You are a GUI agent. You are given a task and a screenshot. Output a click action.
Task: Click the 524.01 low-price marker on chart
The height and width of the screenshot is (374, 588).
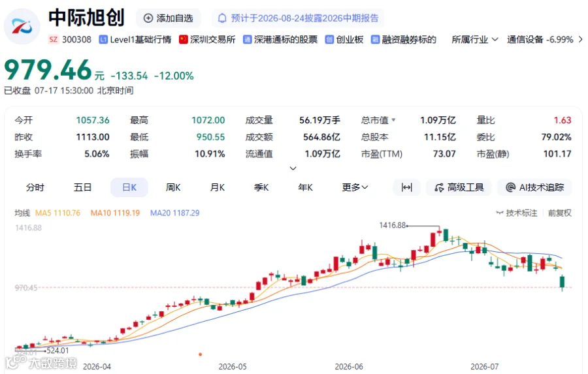pyautogui.click(x=57, y=351)
